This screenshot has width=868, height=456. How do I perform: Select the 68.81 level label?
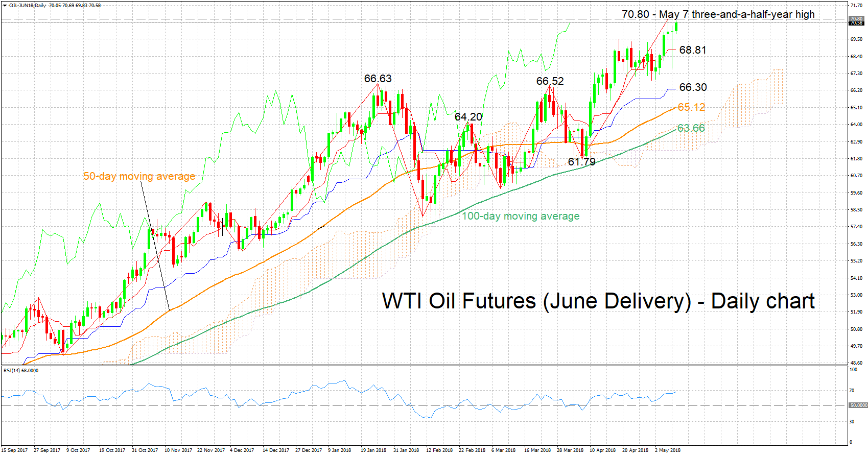tap(692, 50)
